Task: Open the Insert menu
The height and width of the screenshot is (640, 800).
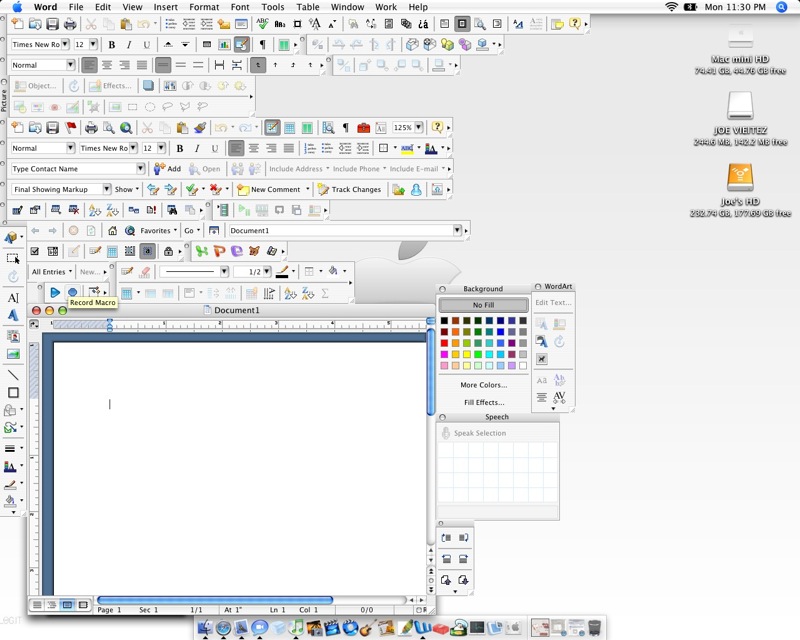Action: 165,7
